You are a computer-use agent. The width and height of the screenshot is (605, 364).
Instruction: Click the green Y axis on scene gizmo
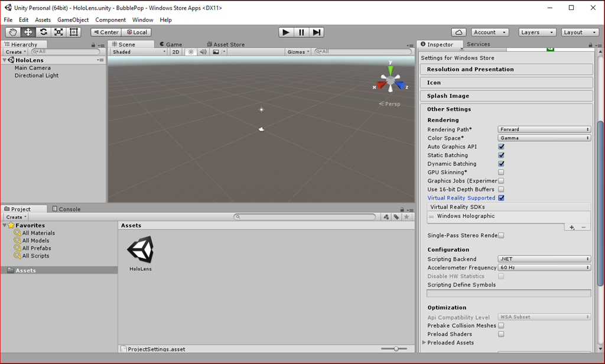tap(391, 70)
